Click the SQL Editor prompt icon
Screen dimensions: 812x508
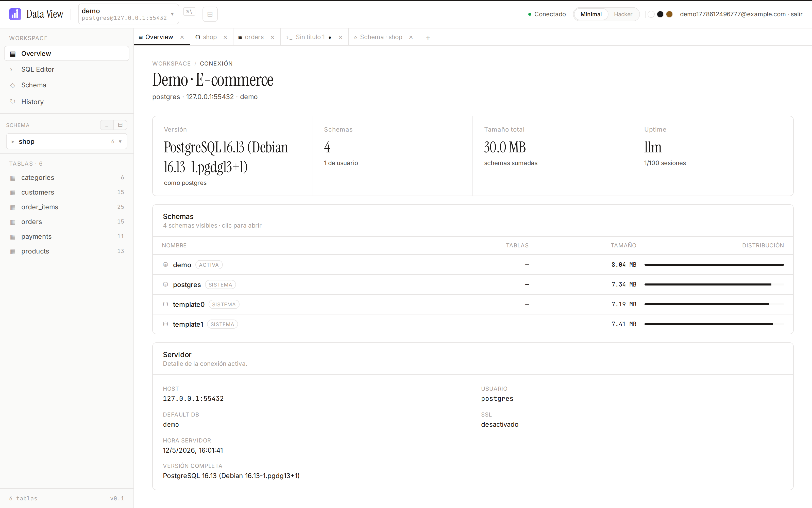coord(13,70)
